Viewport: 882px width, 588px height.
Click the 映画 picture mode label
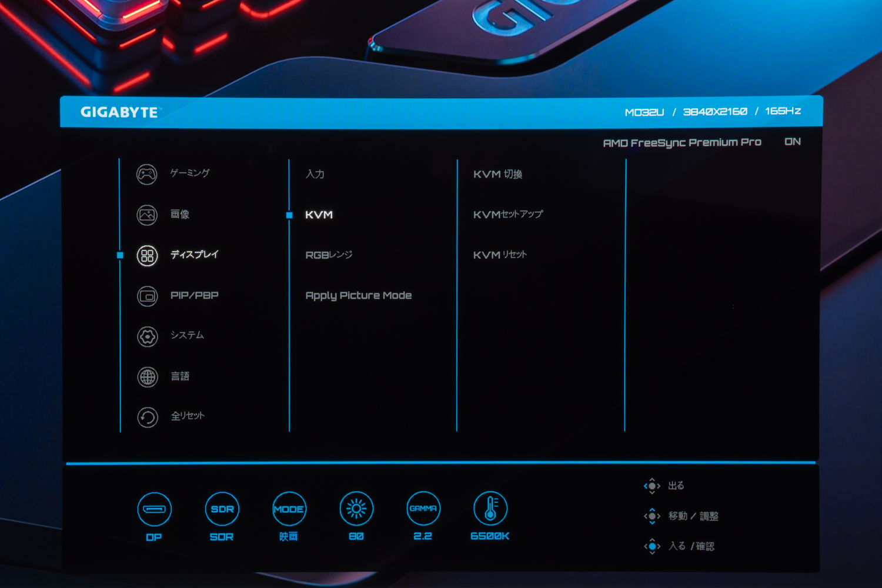pyautogui.click(x=289, y=536)
